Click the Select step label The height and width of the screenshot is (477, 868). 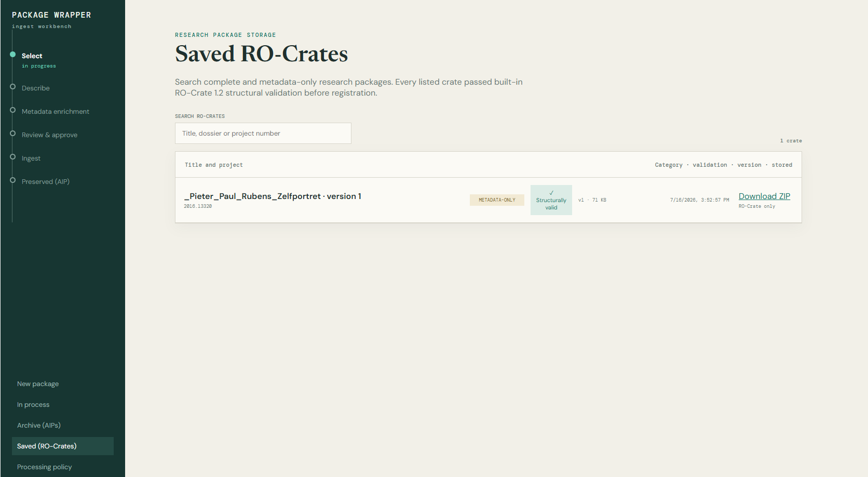[32, 56]
